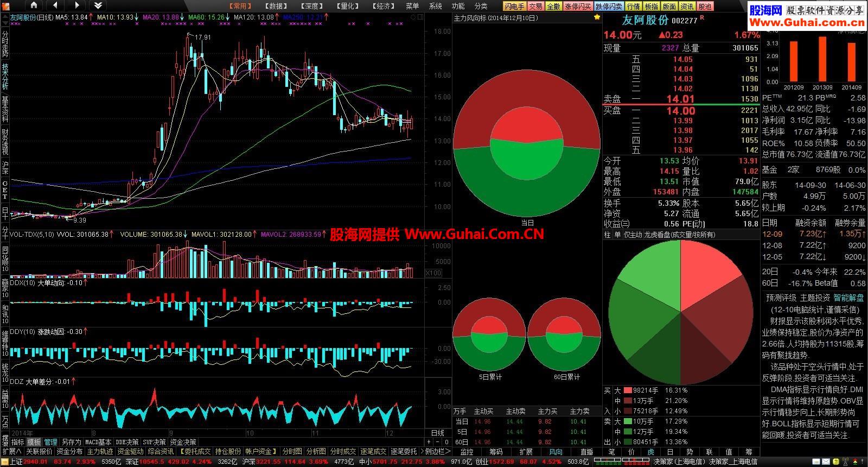Image resolution: width=868 pixels, height=467 pixels.
Task: Open the 功能 menu
Action: tap(458, 6)
